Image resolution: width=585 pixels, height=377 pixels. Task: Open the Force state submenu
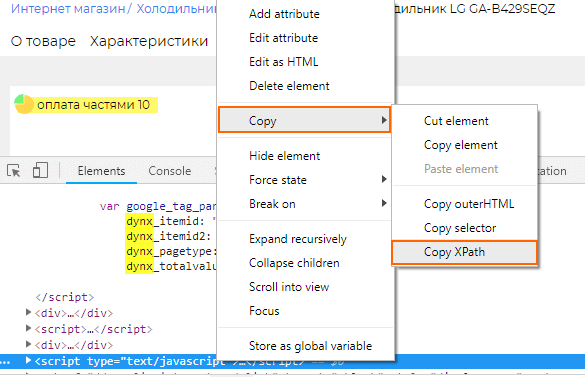[305, 180]
